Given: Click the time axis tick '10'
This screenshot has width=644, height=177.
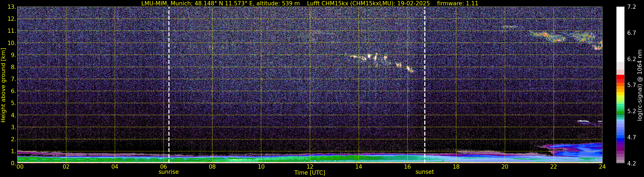Looking at the screenshot, I should 261,167.
